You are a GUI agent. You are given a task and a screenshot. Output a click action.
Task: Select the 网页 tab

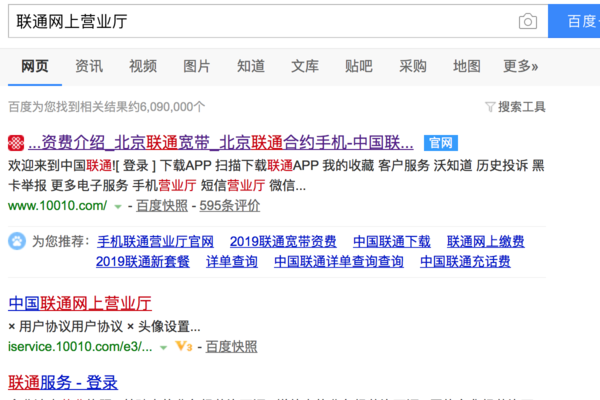pyautogui.click(x=35, y=66)
